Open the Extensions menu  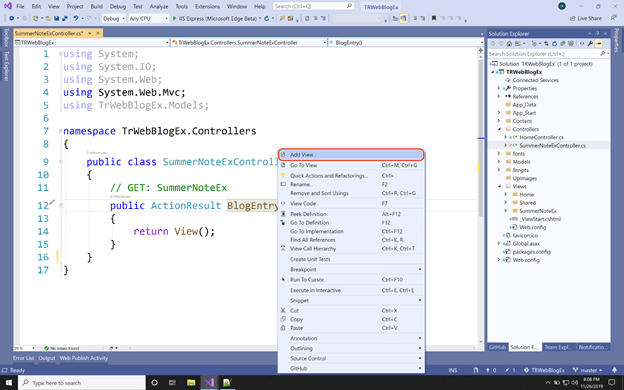click(207, 6)
